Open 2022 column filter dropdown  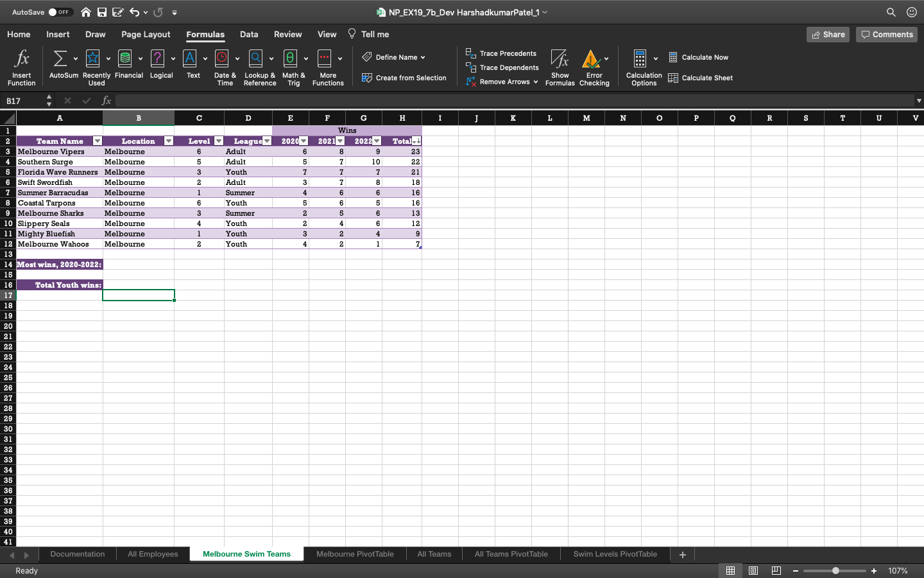(x=377, y=141)
